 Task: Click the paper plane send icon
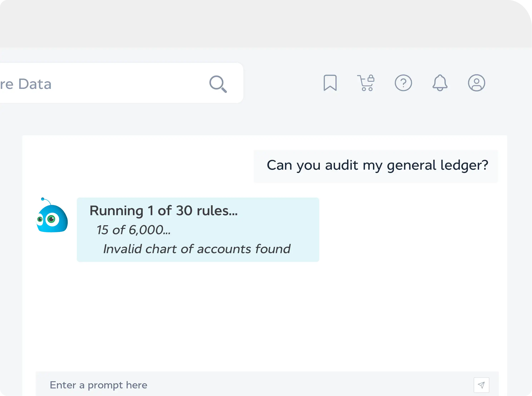point(481,385)
